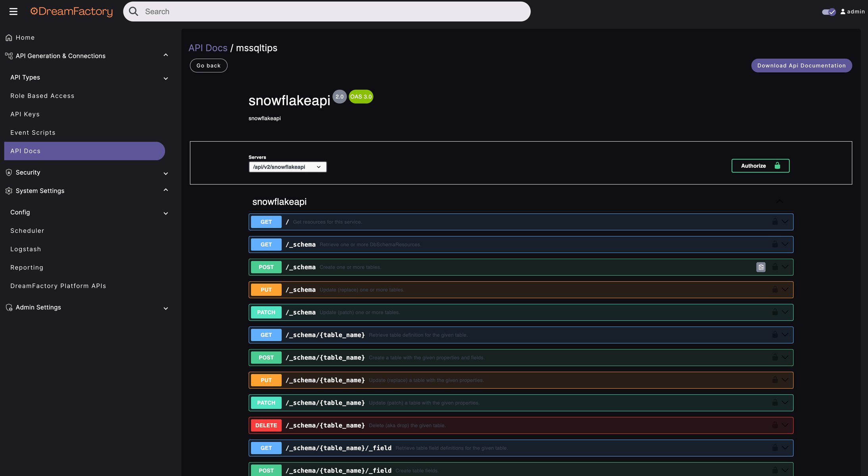Click the Admin Settings icon in sidebar
The height and width of the screenshot is (476, 868).
(x=8, y=307)
